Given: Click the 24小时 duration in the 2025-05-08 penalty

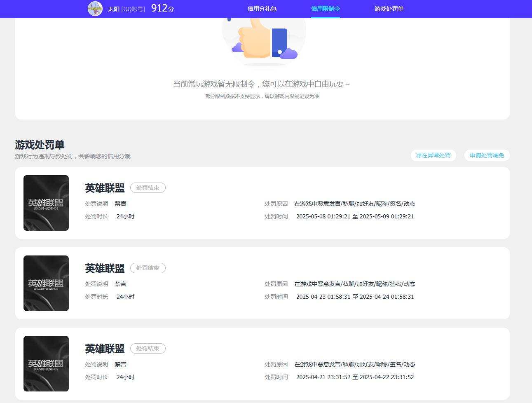Looking at the screenshot, I should (x=125, y=216).
